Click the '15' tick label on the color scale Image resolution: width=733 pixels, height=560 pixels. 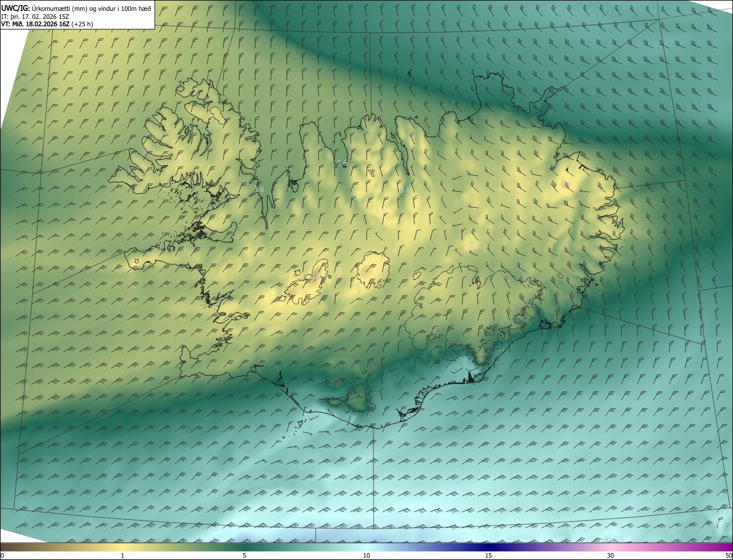coord(488,555)
